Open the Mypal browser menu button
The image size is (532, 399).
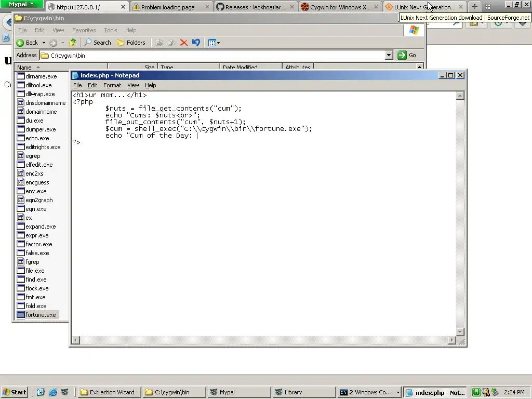click(x=22, y=4)
